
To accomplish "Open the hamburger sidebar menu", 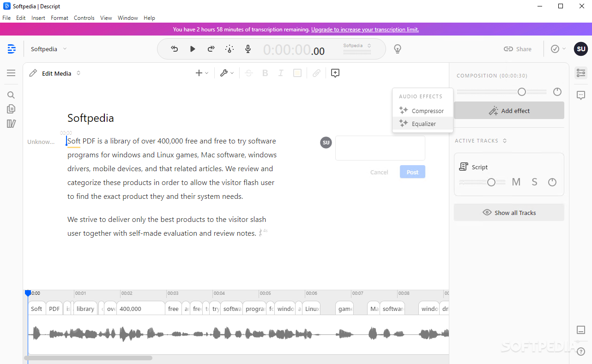I will 11,73.
